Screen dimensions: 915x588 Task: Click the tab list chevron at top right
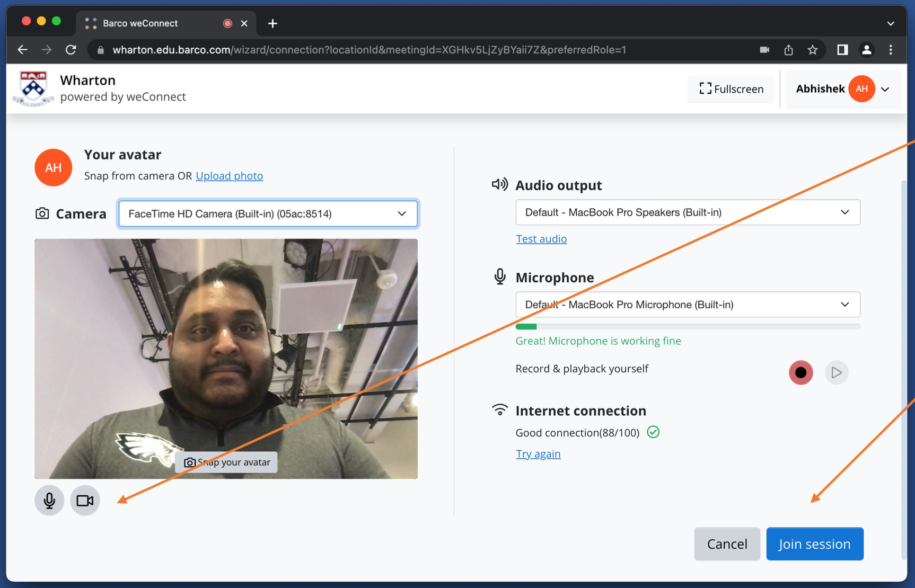click(891, 23)
